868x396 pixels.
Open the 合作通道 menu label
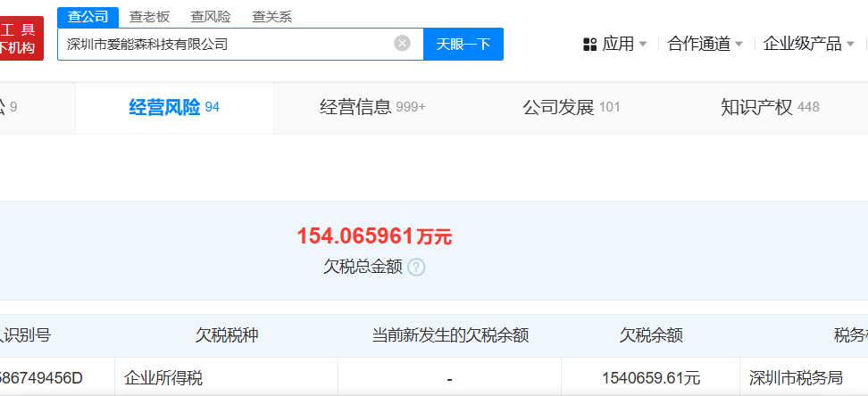click(x=699, y=44)
